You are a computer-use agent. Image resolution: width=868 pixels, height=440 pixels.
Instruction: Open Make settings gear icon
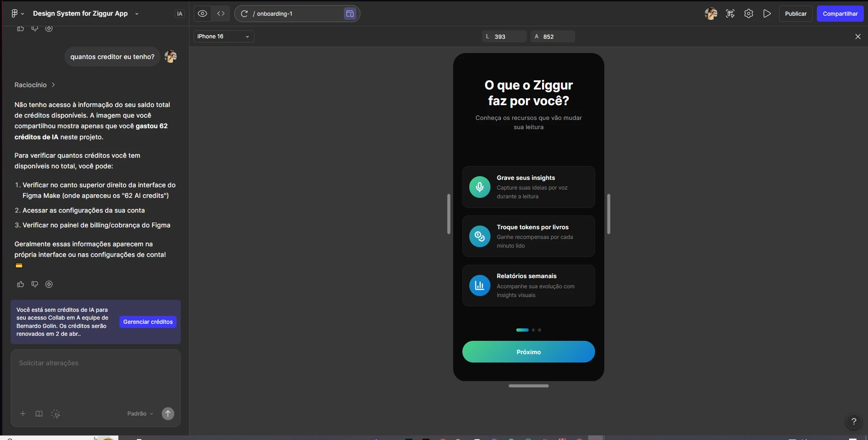[749, 14]
